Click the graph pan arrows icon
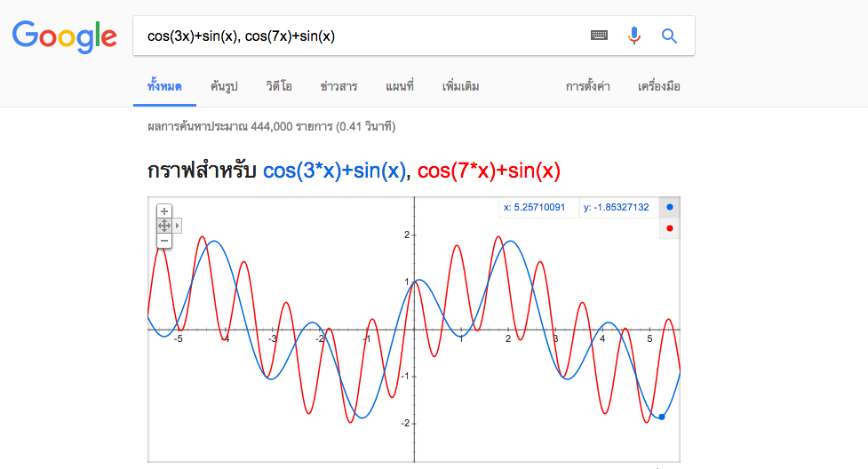The height and width of the screenshot is (469, 868). [163, 226]
